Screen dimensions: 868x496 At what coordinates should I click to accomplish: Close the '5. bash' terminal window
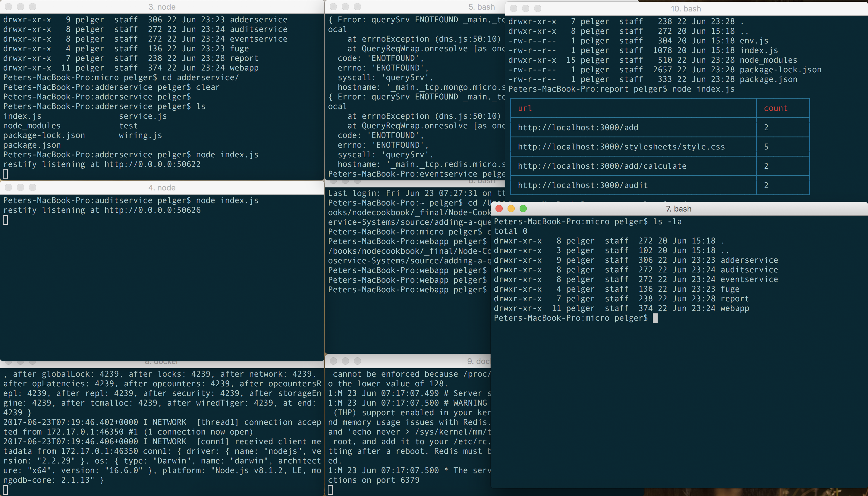[x=334, y=6]
